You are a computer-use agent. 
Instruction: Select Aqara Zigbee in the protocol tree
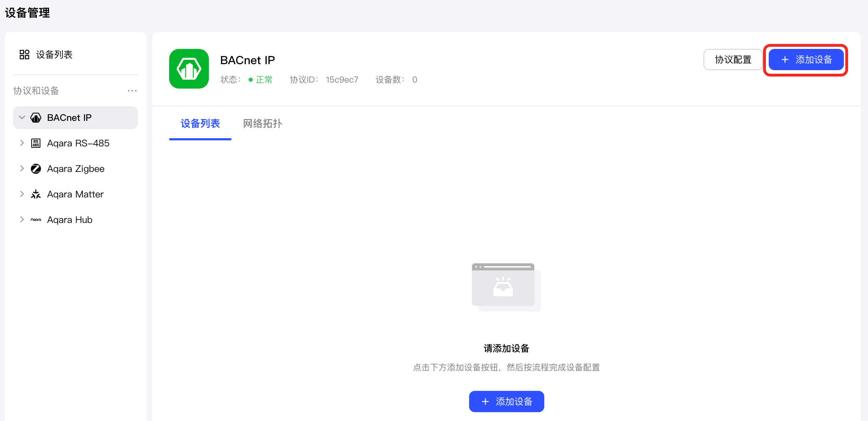coord(76,169)
